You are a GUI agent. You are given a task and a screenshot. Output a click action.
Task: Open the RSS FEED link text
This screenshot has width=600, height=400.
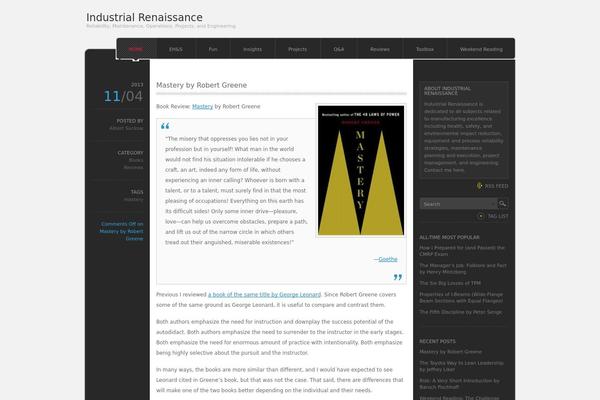click(496, 186)
